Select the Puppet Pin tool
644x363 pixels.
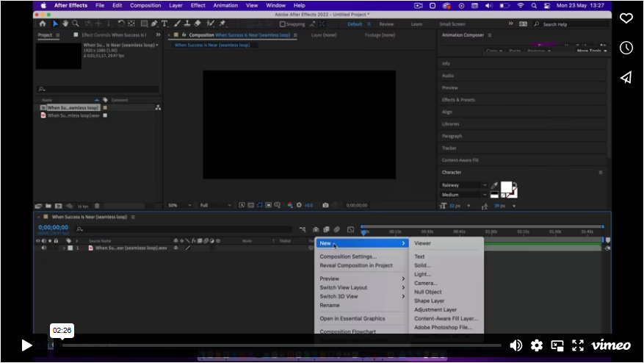point(222,24)
